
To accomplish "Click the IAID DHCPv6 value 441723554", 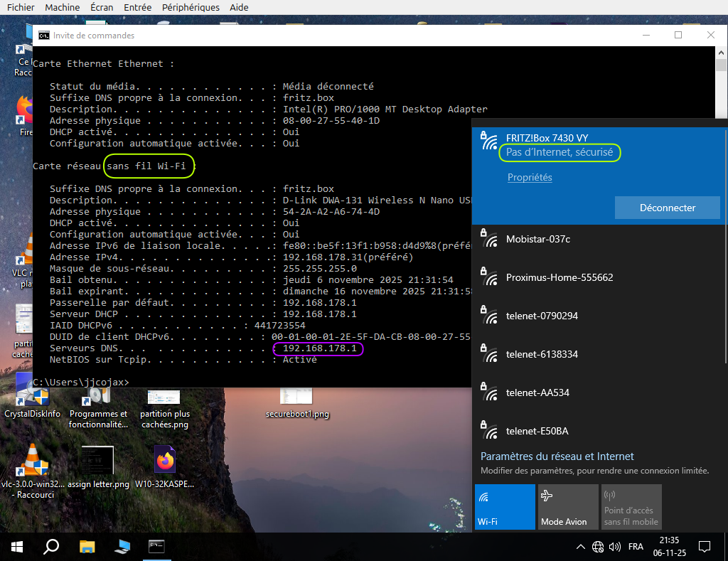I will pos(279,326).
